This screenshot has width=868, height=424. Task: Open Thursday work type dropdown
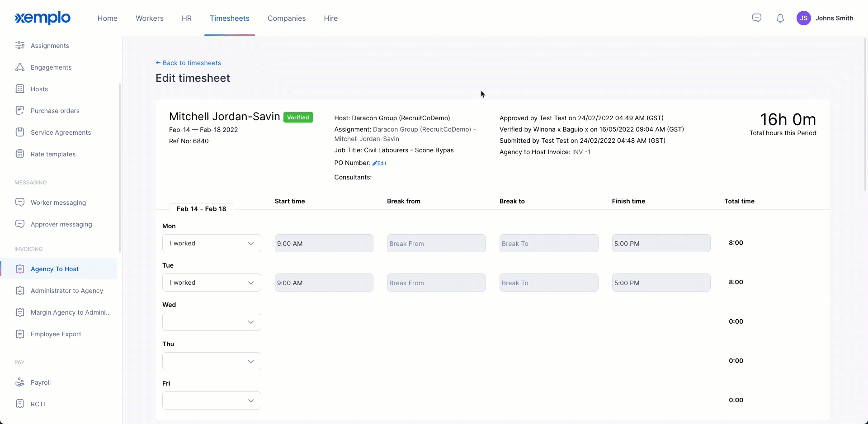212,361
